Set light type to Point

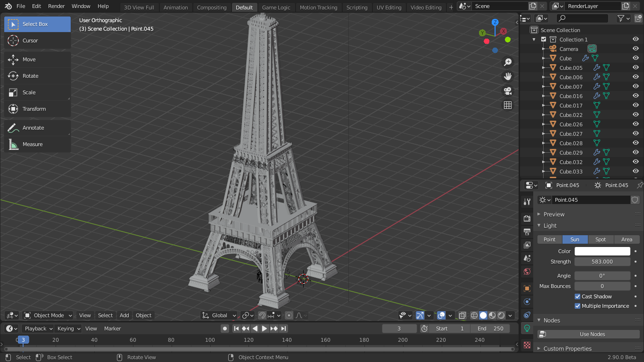tap(550, 239)
